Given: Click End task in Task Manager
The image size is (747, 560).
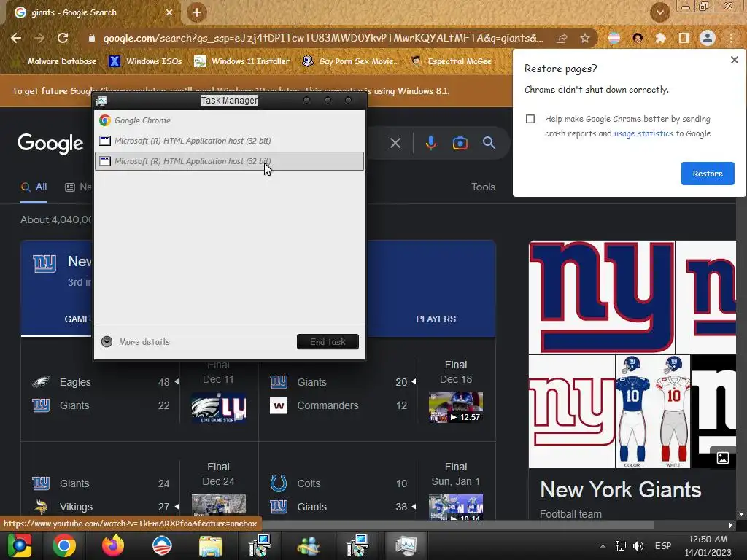Looking at the screenshot, I should pyautogui.click(x=328, y=342).
